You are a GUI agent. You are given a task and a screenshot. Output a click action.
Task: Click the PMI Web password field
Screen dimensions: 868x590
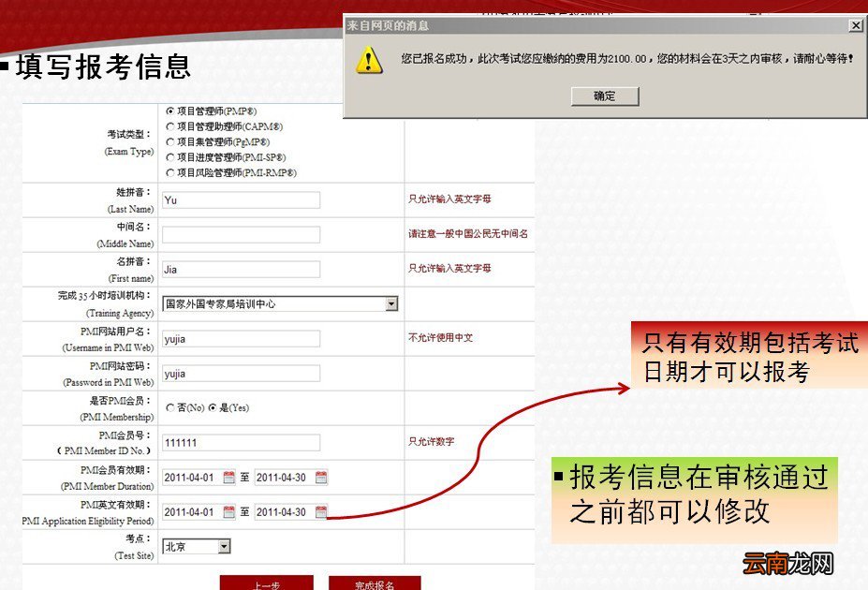pyautogui.click(x=241, y=374)
